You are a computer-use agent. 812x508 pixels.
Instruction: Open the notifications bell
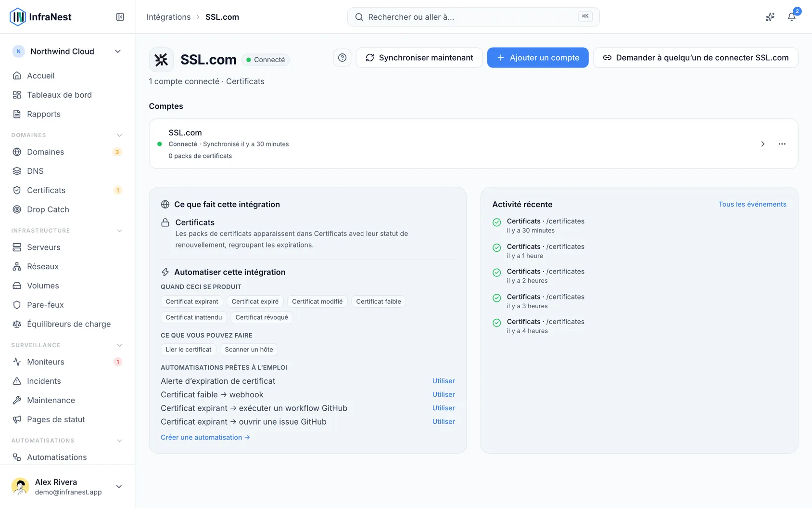(791, 17)
